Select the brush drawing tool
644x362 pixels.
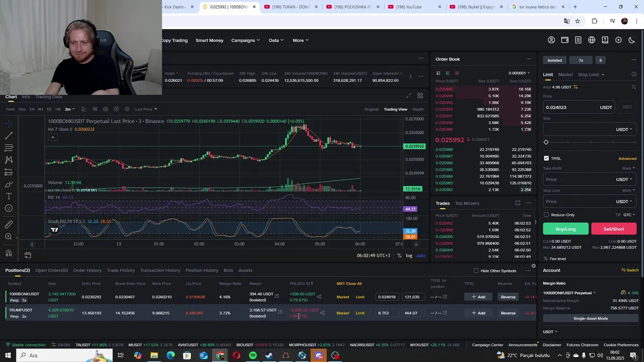tap(9, 184)
